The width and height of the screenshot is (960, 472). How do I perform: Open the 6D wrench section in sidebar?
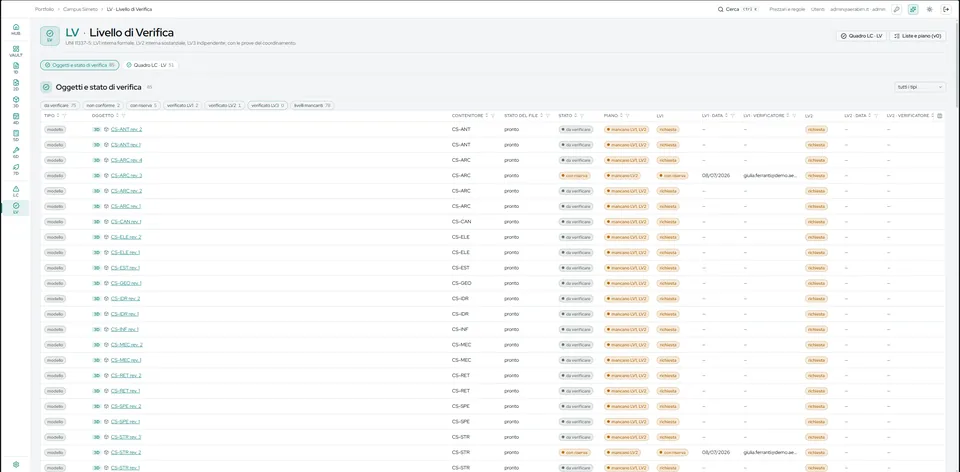[16, 152]
